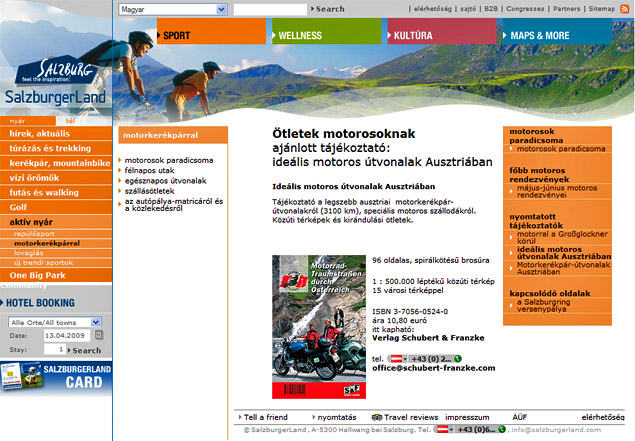
Task: Open félnapos utak link
Action: click(149, 170)
